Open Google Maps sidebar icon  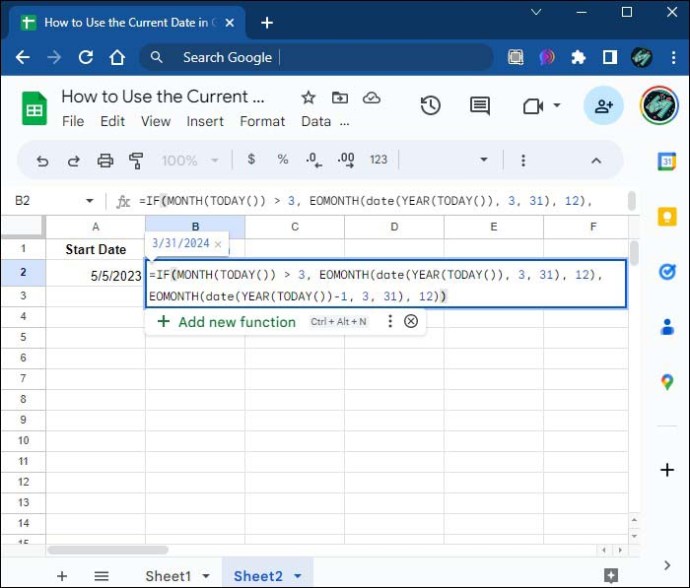click(667, 382)
